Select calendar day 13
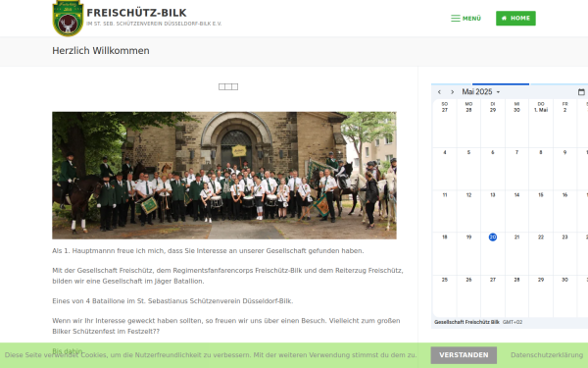Screen dimensions: 588x368 point(493,195)
